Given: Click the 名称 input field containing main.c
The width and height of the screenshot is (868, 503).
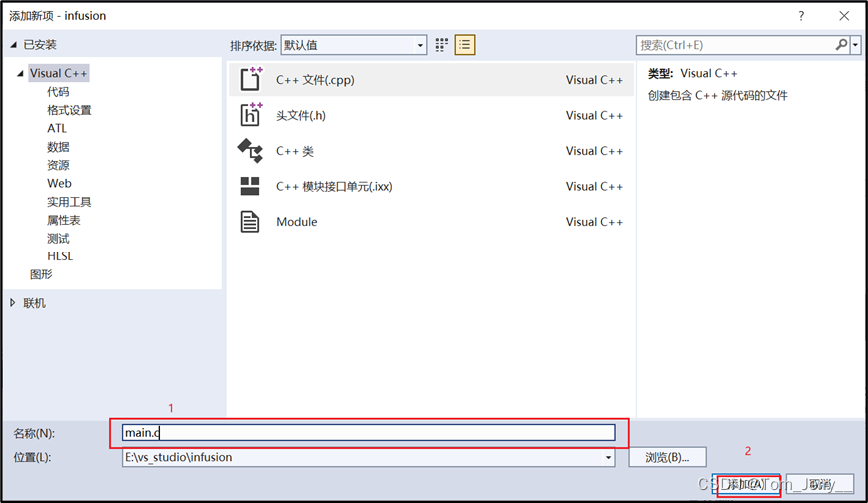Looking at the screenshot, I should pyautogui.click(x=369, y=433).
